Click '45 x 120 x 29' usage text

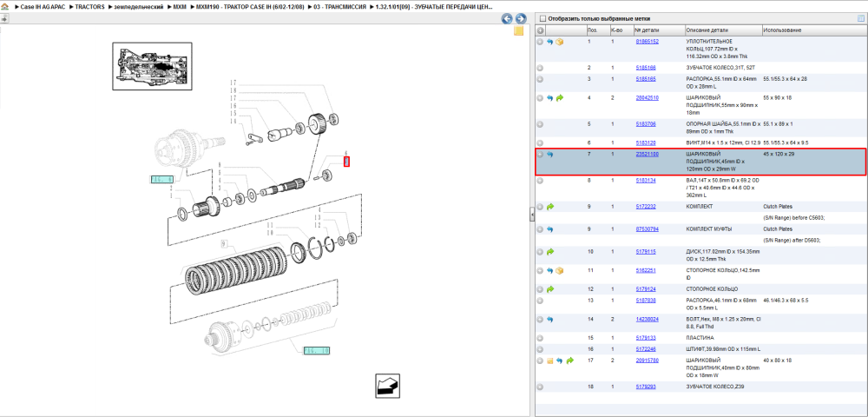click(779, 154)
